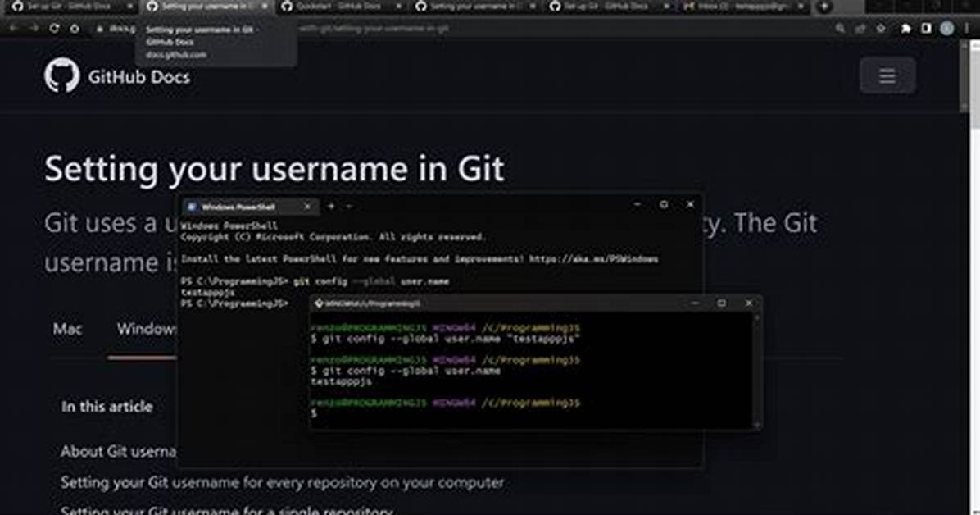Select the Windows platform tab

[x=147, y=329]
